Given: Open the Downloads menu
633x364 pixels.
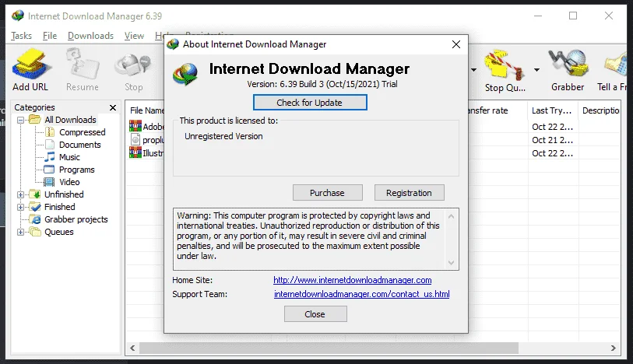Looking at the screenshot, I should (x=90, y=36).
